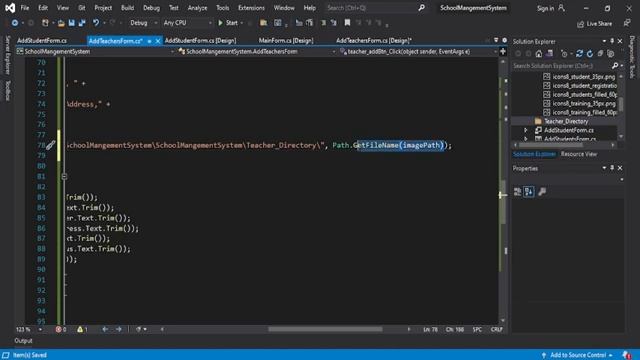Open the Build menu
Viewport: 640px width, 360px height.
[127, 8]
